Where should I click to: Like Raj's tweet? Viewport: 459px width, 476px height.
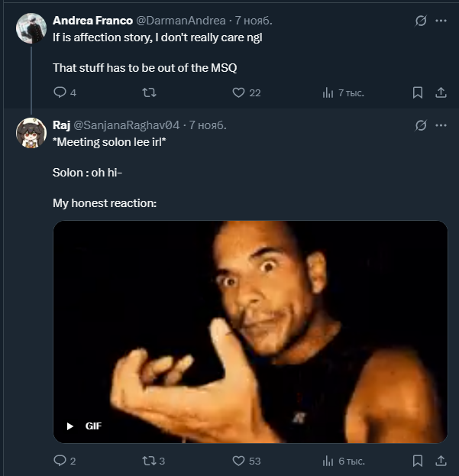(238, 461)
